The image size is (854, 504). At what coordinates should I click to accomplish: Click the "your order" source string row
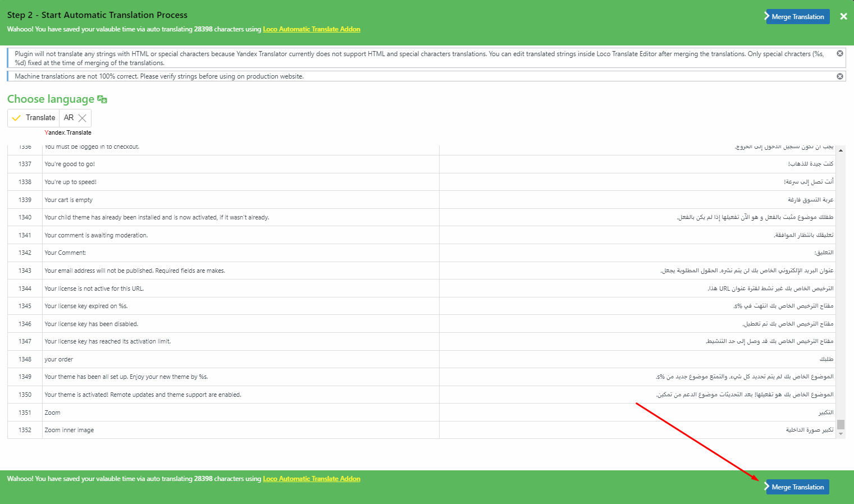coord(59,359)
